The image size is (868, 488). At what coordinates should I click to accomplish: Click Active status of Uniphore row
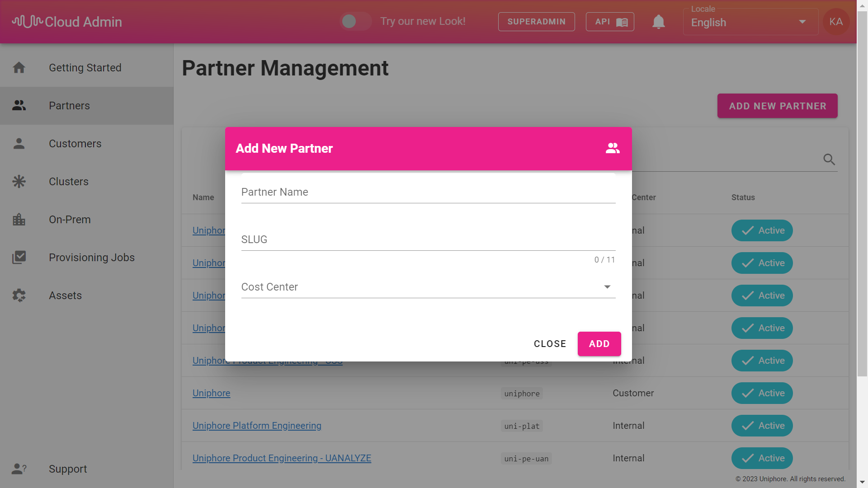click(762, 393)
